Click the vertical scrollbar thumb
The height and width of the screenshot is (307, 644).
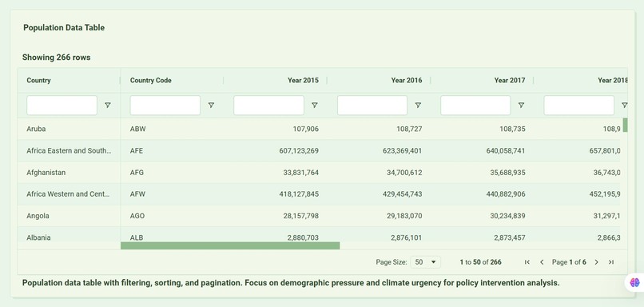[625, 125]
